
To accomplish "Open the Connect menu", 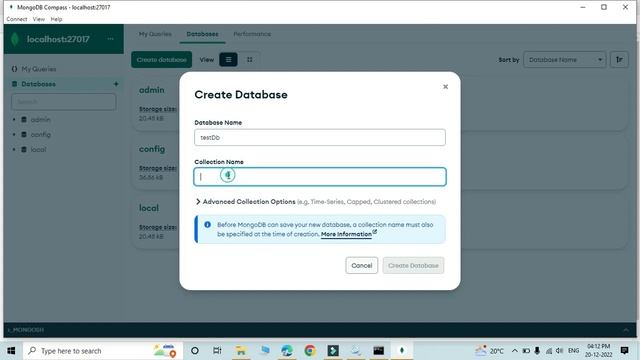I will tap(17, 19).
